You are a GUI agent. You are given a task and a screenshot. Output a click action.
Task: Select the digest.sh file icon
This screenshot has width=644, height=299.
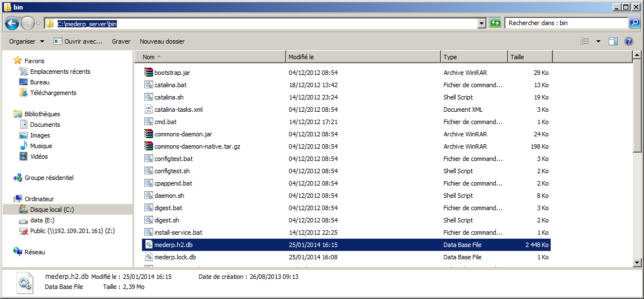tap(148, 220)
